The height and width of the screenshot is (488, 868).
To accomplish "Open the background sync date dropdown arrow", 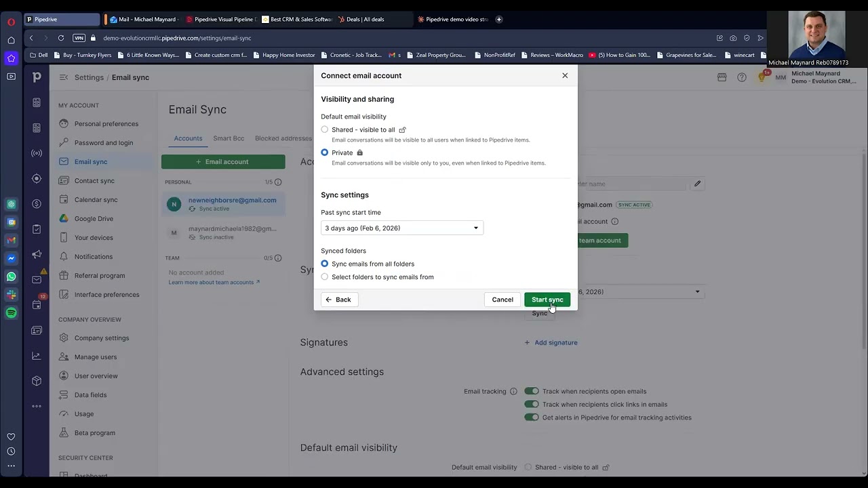I will click(x=697, y=292).
